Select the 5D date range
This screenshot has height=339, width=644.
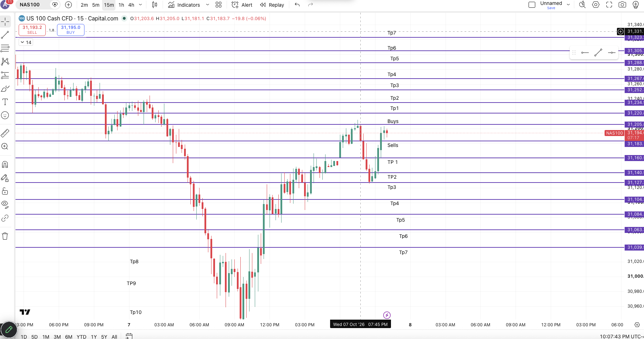(x=34, y=337)
